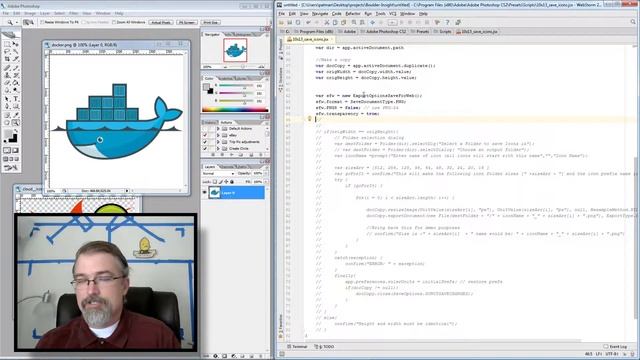Select the Horizontal Type tool
The width and height of the screenshot is (640, 360).
[16, 99]
